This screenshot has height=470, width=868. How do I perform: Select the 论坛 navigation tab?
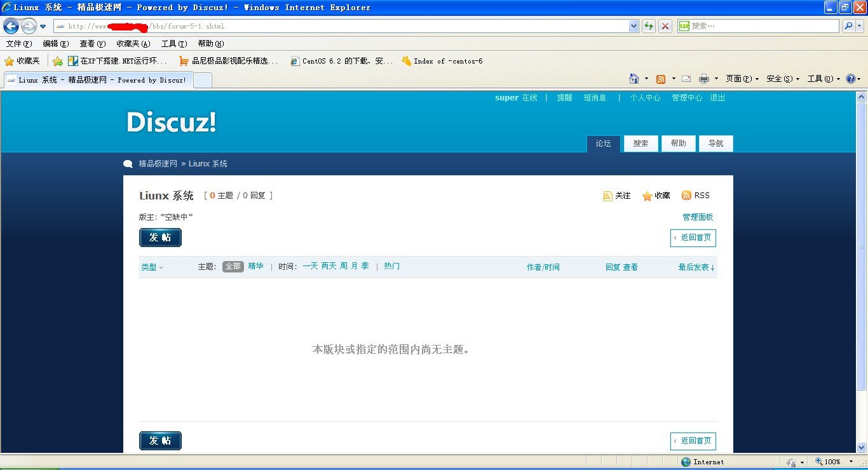click(604, 144)
